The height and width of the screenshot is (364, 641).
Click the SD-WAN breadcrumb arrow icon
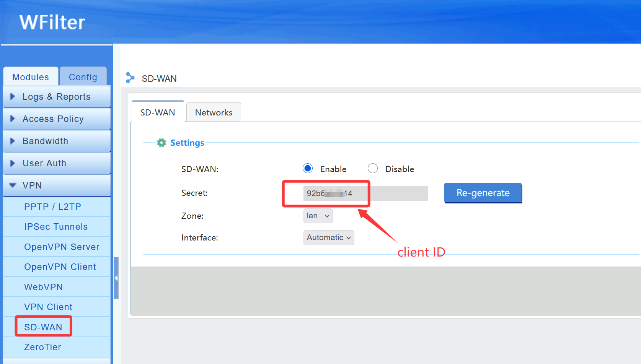130,78
